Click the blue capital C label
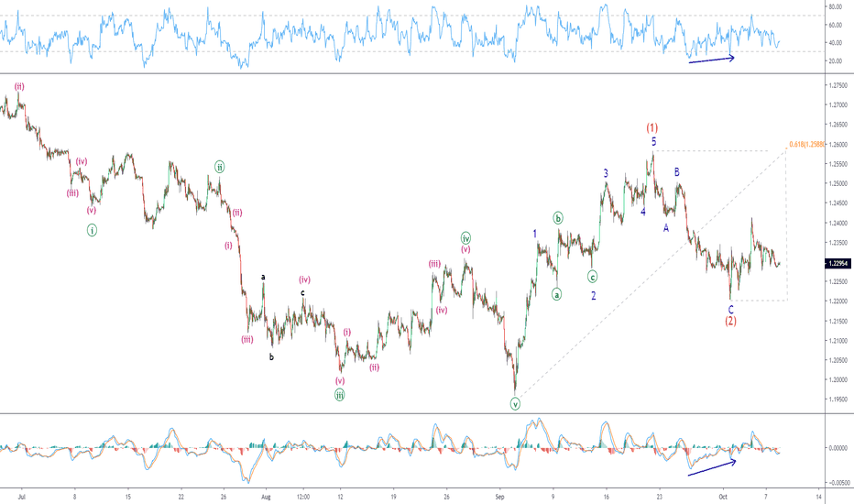This screenshot has width=854, height=504. (x=731, y=310)
